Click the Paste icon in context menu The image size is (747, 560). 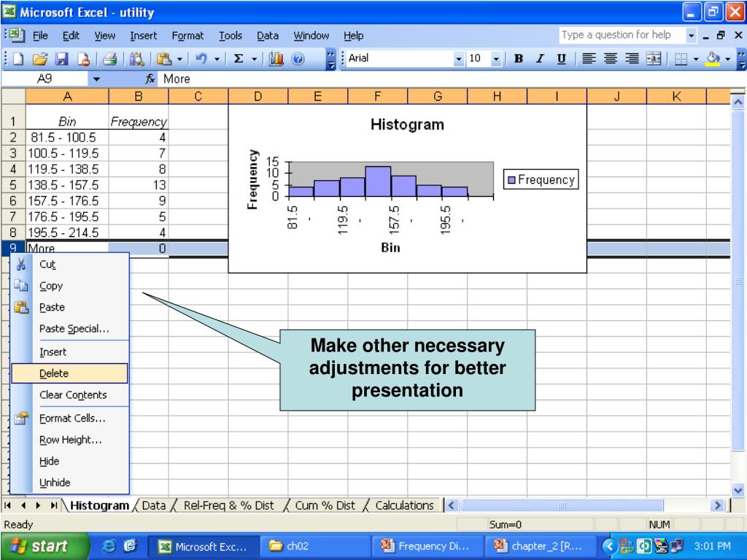(x=21, y=307)
